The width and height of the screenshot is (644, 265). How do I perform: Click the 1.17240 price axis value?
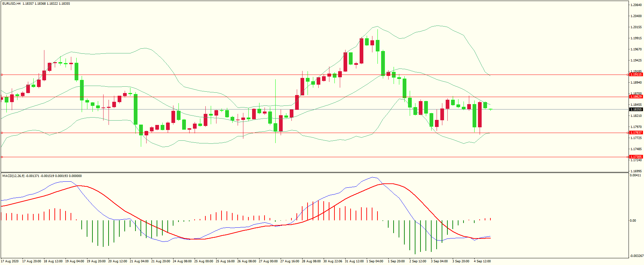click(636, 160)
